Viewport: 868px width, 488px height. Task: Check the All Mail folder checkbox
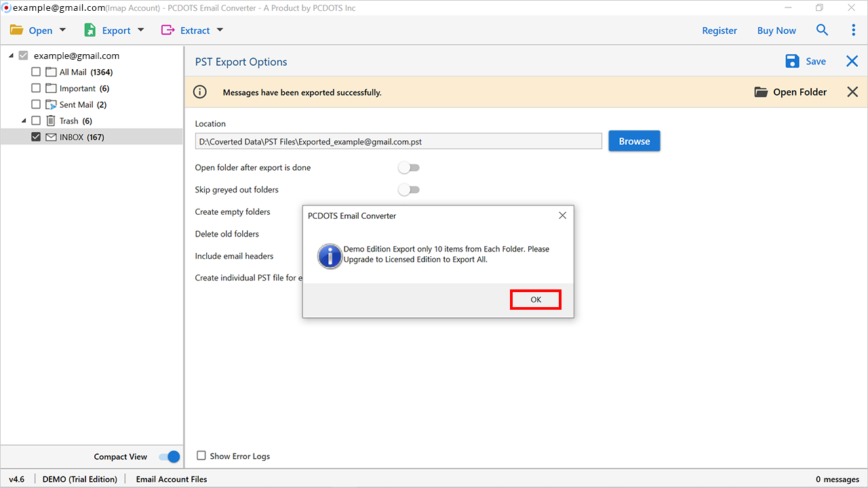coord(36,72)
